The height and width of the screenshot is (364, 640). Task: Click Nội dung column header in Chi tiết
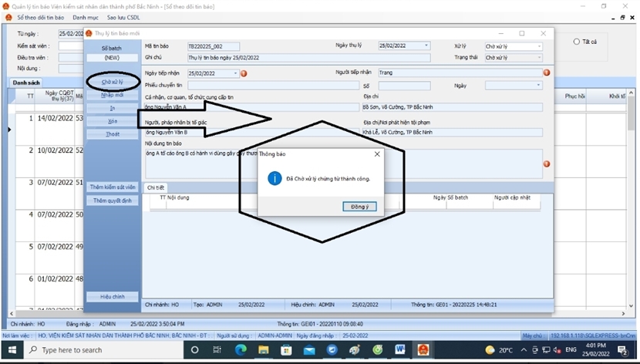tap(178, 197)
